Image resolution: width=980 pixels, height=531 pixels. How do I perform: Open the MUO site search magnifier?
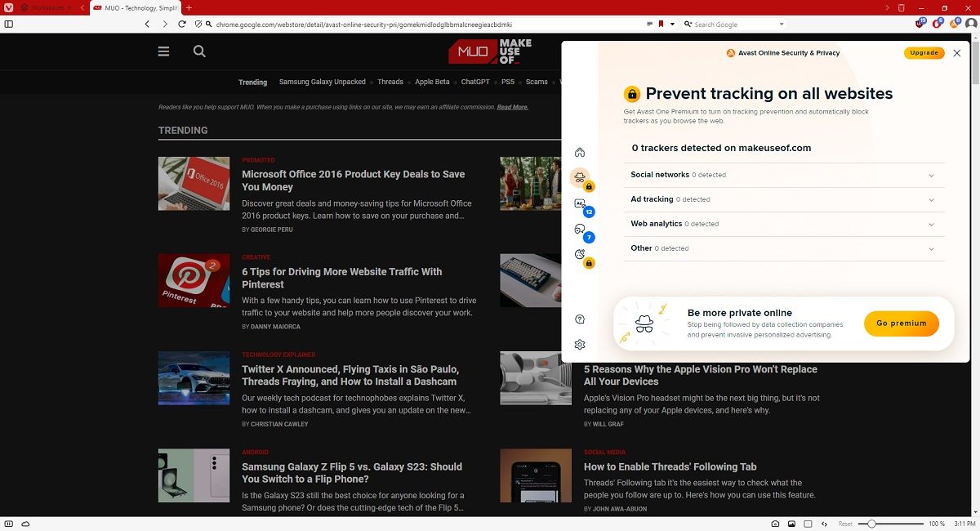click(198, 51)
